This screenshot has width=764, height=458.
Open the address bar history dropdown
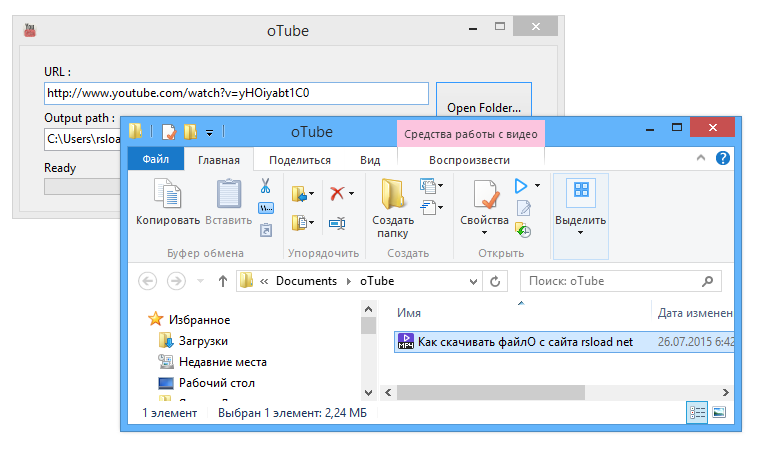(x=473, y=282)
